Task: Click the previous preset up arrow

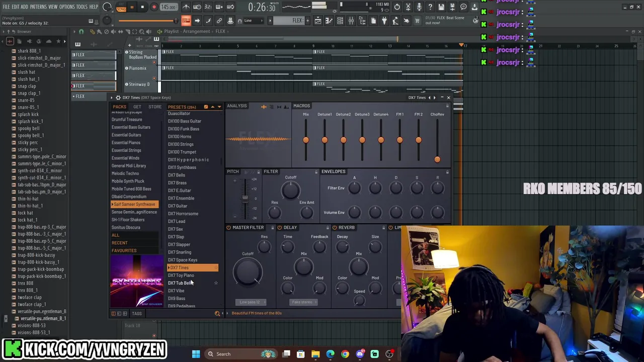Action: (x=212, y=107)
